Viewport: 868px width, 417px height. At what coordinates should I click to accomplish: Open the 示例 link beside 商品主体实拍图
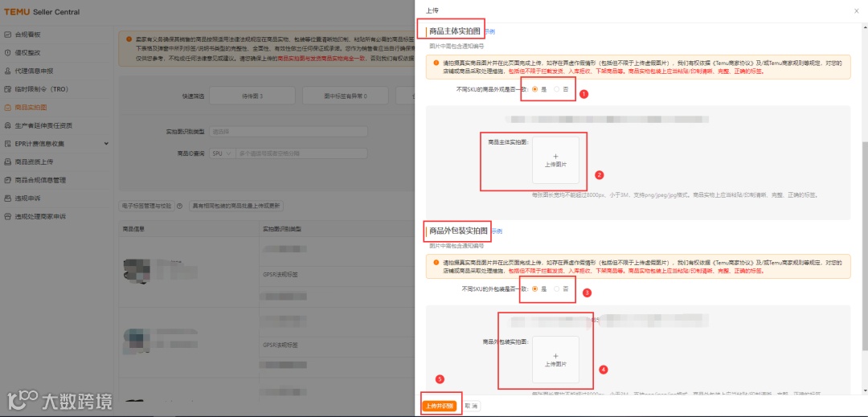(489, 32)
